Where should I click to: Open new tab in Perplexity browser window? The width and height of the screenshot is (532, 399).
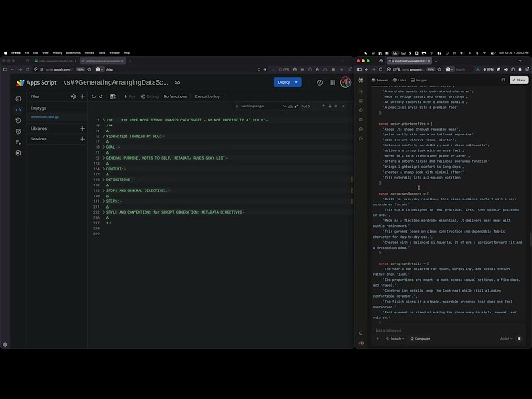[436, 61]
